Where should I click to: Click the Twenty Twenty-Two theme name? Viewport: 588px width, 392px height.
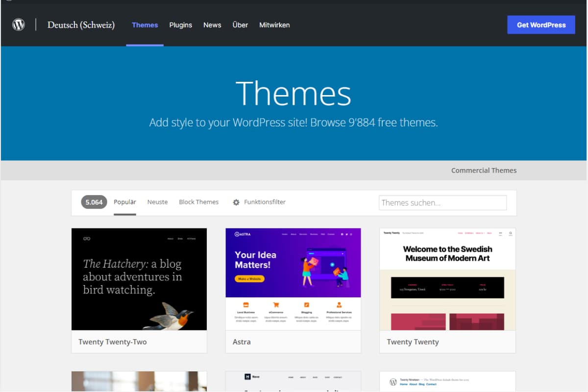coord(113,342)
